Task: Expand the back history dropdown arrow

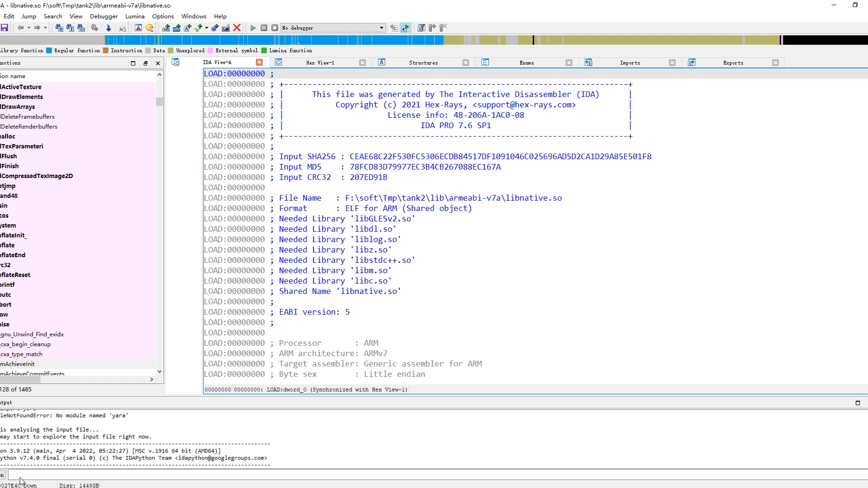Action: [x=29, y=28]
